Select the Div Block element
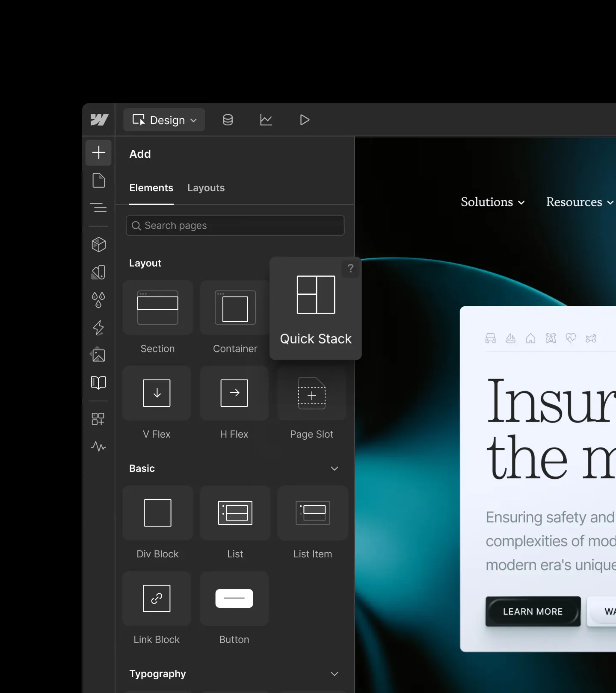The image size is (616, 693). (157, 513)
